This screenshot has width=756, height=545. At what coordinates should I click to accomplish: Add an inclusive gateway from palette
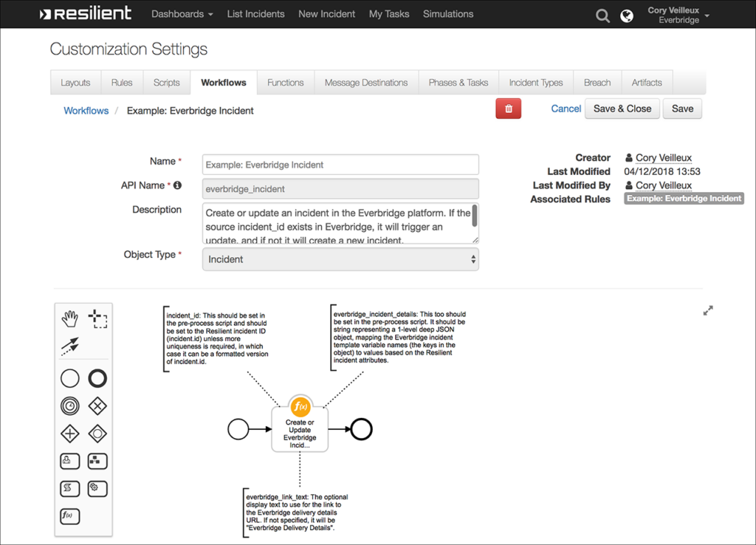coord(97,433)
